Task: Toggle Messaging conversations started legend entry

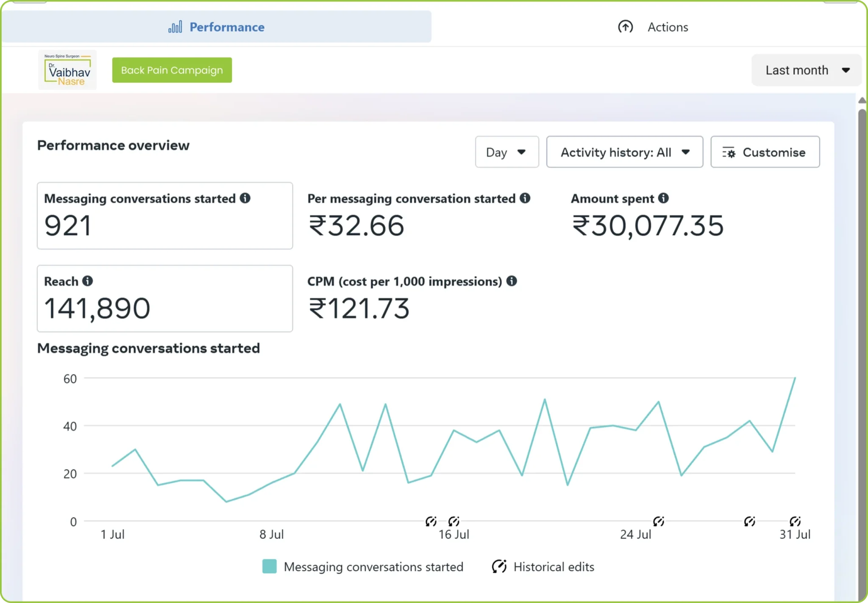Action: (363, 567)
